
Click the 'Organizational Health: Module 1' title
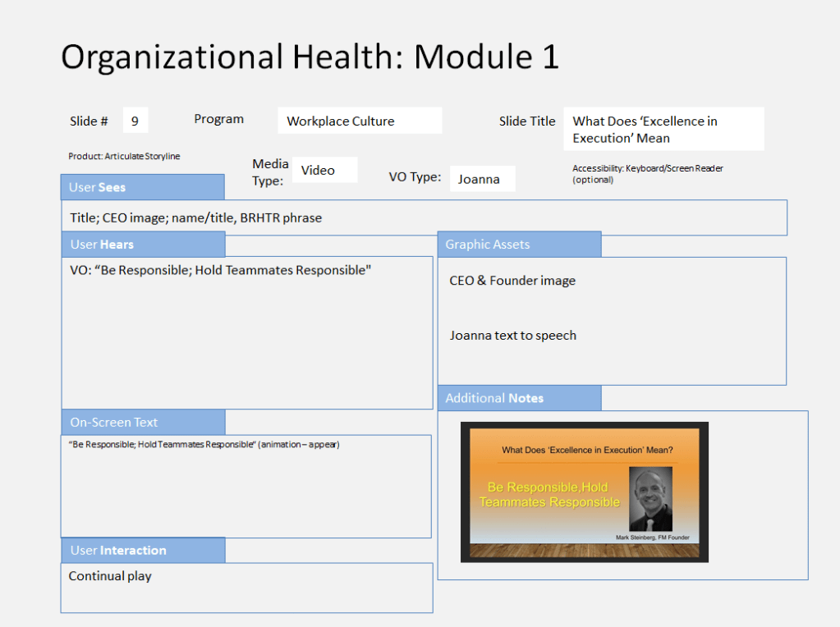pyautogui.click(x=310, y=57)
